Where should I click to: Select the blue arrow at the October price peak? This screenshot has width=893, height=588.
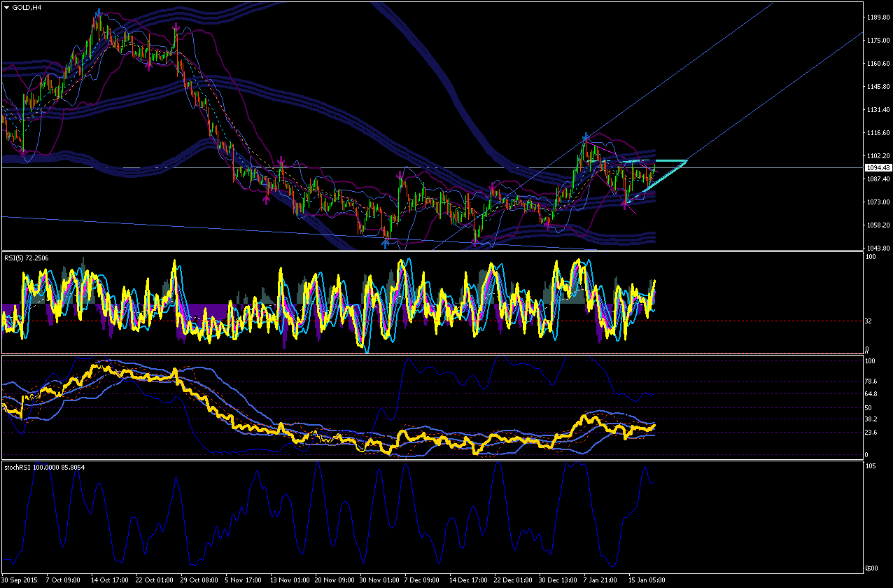pyautogui.click(x=98, y=13)
